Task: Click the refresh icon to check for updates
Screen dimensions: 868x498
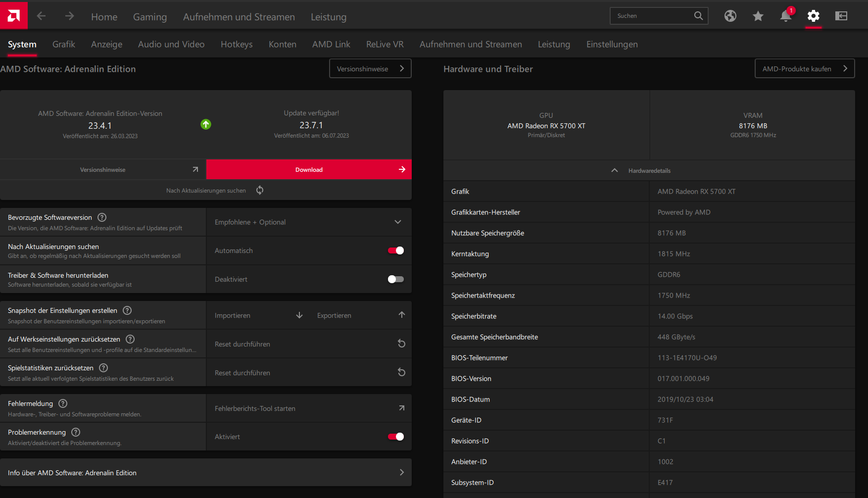Action: 260,190
